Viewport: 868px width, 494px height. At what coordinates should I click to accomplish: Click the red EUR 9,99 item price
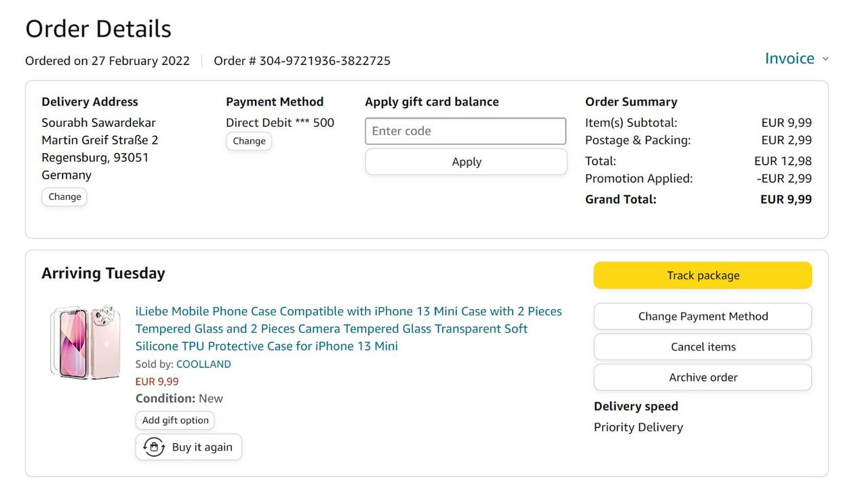coord(157,382)
